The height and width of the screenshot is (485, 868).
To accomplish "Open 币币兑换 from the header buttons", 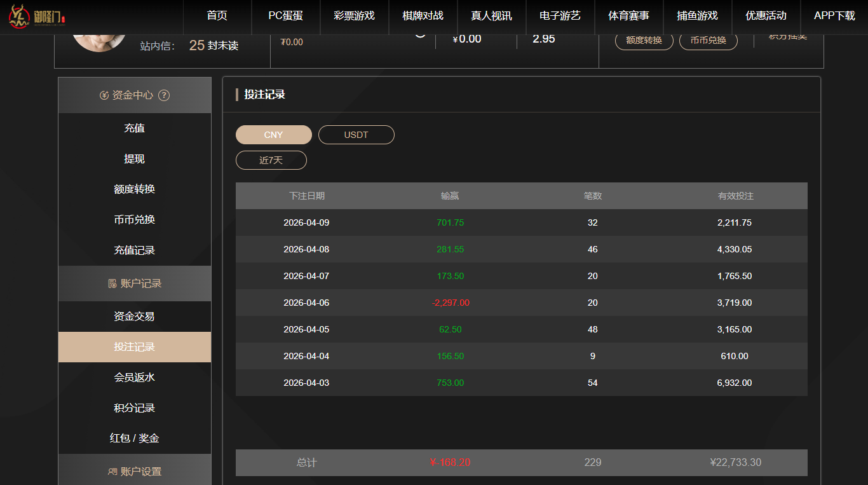I will [x=708, y=40].
